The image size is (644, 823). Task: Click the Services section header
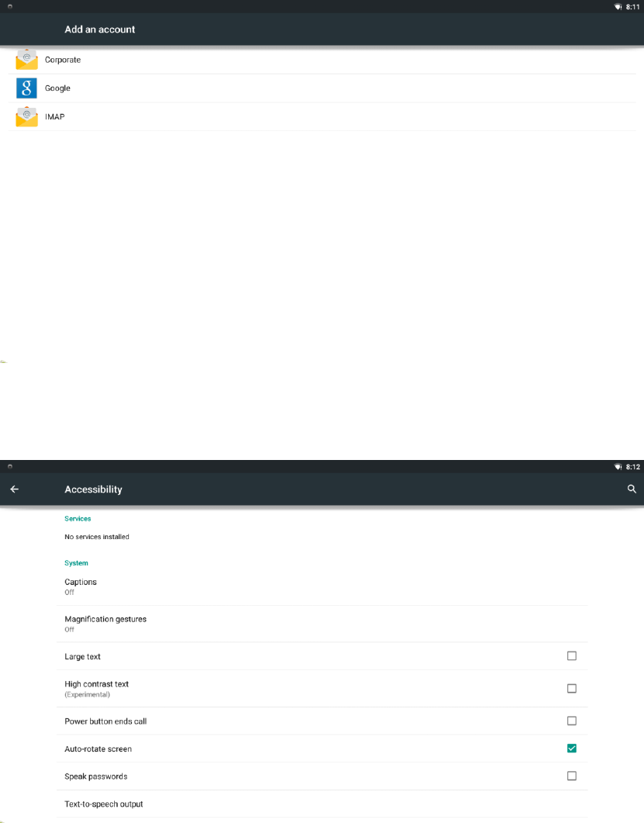(78, 519)
